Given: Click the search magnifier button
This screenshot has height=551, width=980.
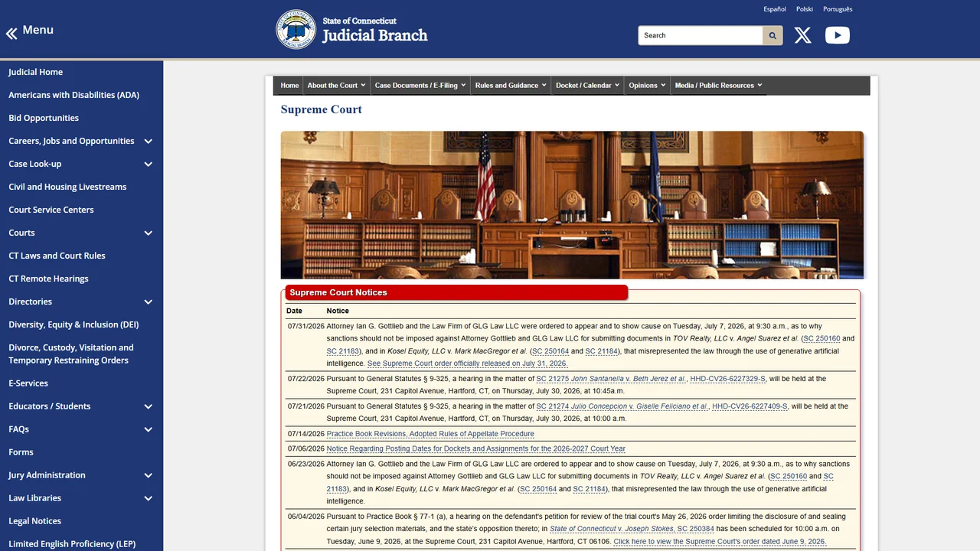Looking at the screenshot, I should (773, 35).
